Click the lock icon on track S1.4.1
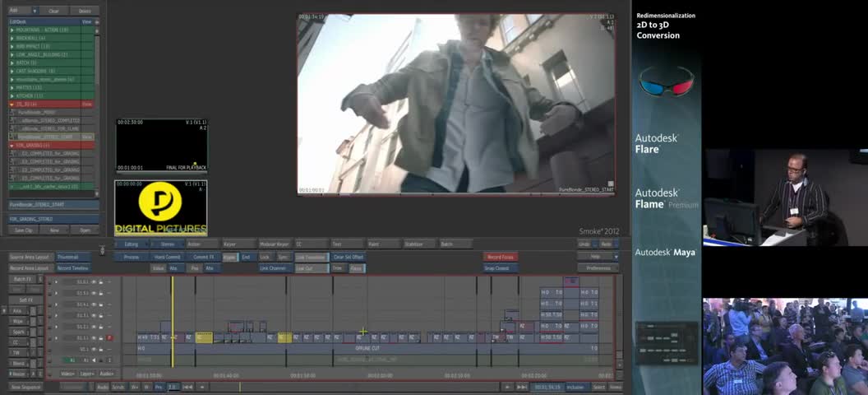The height and width of the screenshot is (395, 868). click(x=101, y=304)
